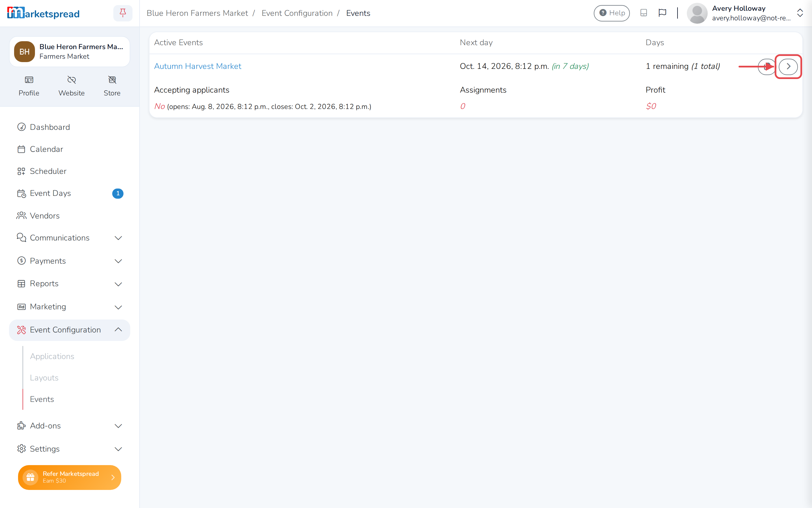Expand the Payments menu

pos(69,261)
